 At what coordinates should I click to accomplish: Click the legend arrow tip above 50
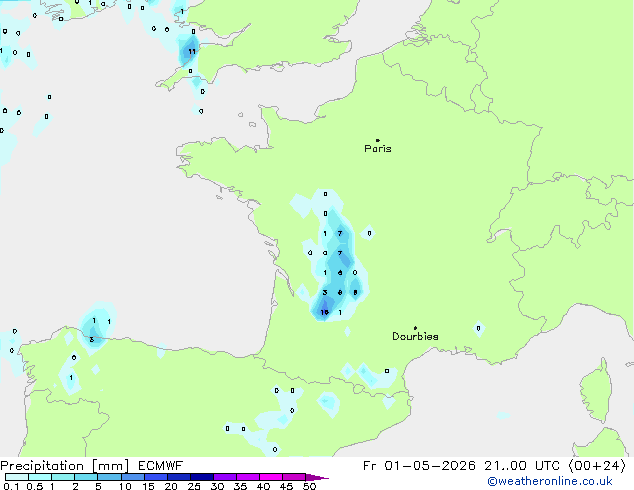pos(317,477)
